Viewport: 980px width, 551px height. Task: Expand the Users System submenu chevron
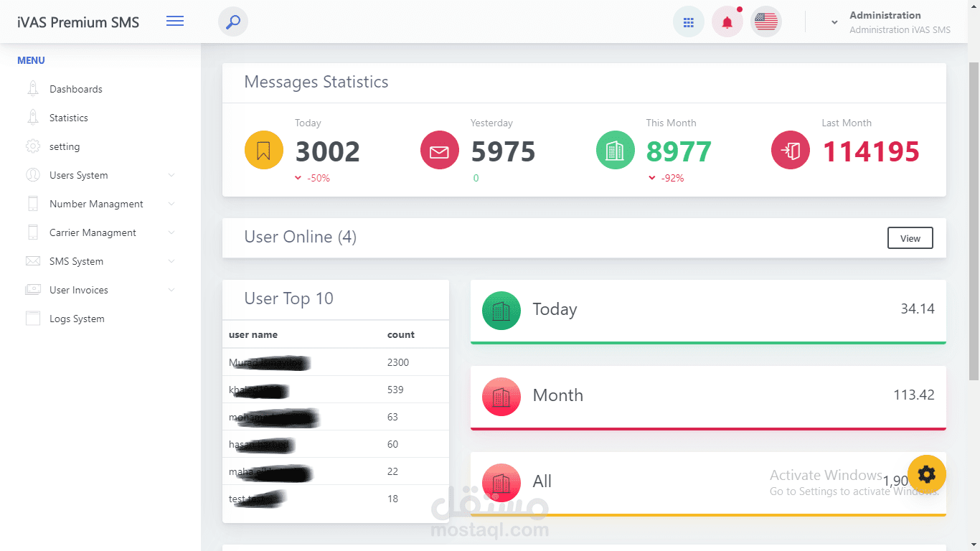click(x=171, y=175)
